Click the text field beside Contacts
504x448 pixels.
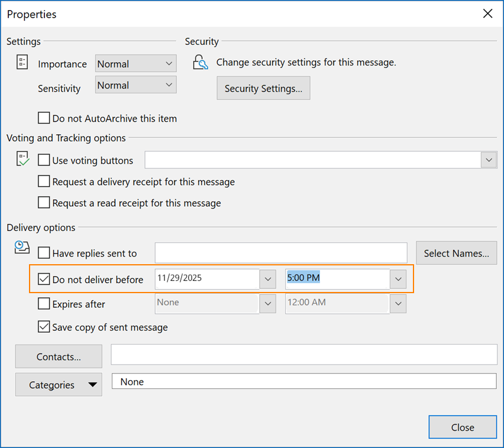click(x=304, y=355)
